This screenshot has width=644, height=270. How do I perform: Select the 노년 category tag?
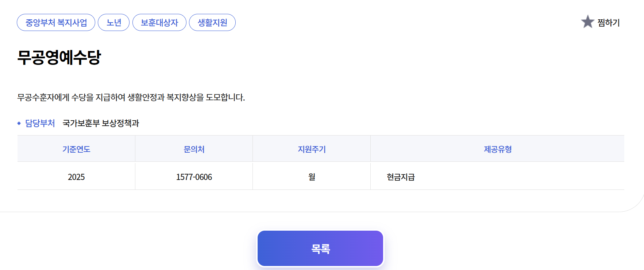coord(114,23)
